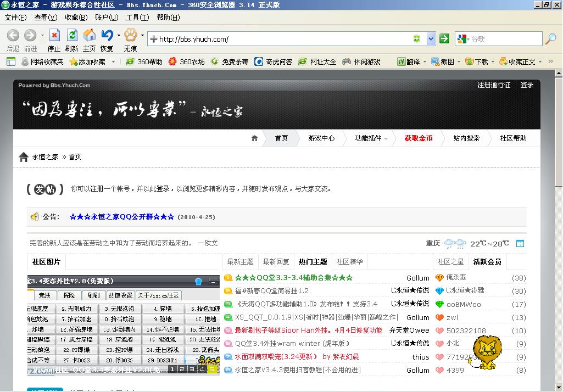Viewport: 563px width, 392px height.
Task: Click the Forward arrow browser button
Action: (x=30, y=35)
